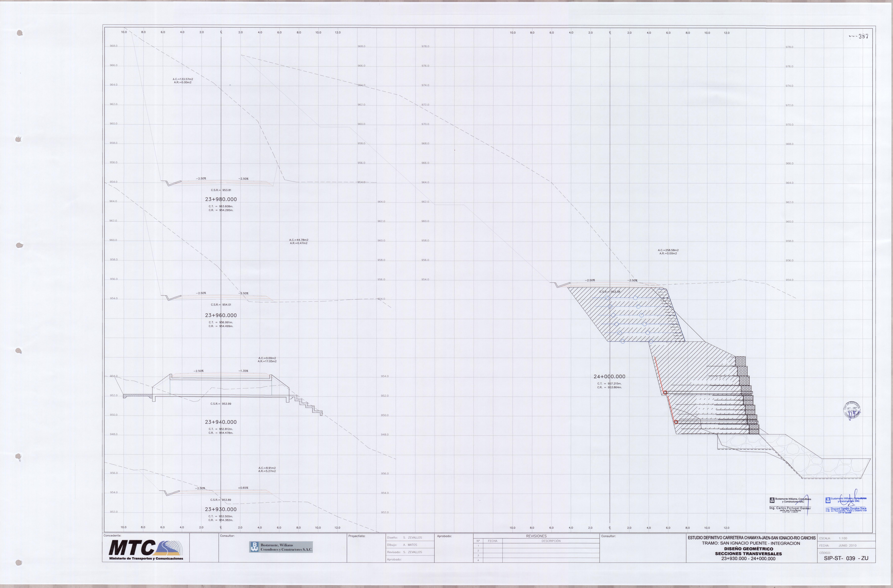
Task: Click the range 23+930.000 - 24+000.000
Action: pyautogui.click(x=748, y=559)
